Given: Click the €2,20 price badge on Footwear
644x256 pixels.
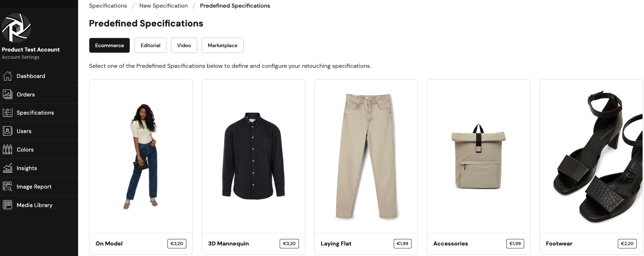Looking at the screenshot, I should click(627, 244).
